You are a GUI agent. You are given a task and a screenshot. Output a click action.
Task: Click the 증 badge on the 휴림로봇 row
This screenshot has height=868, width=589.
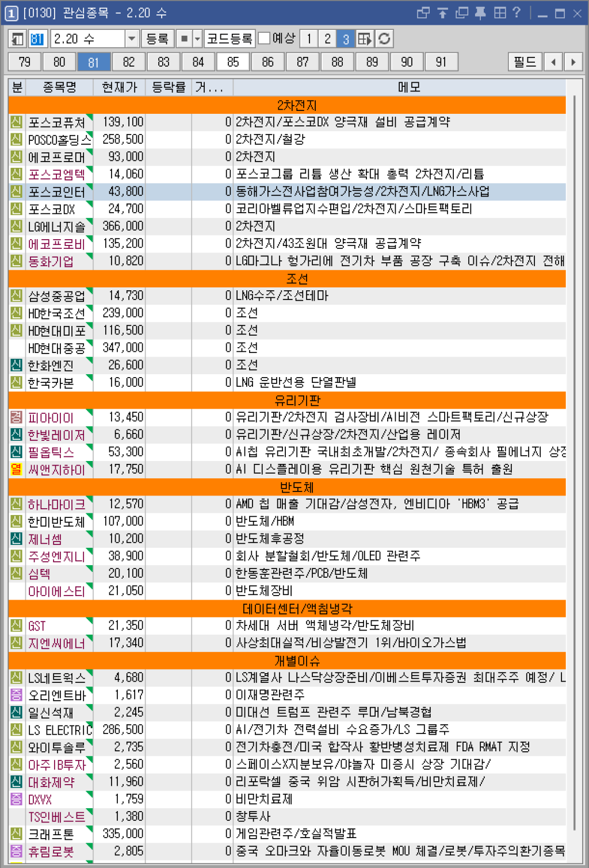point(17,851)
